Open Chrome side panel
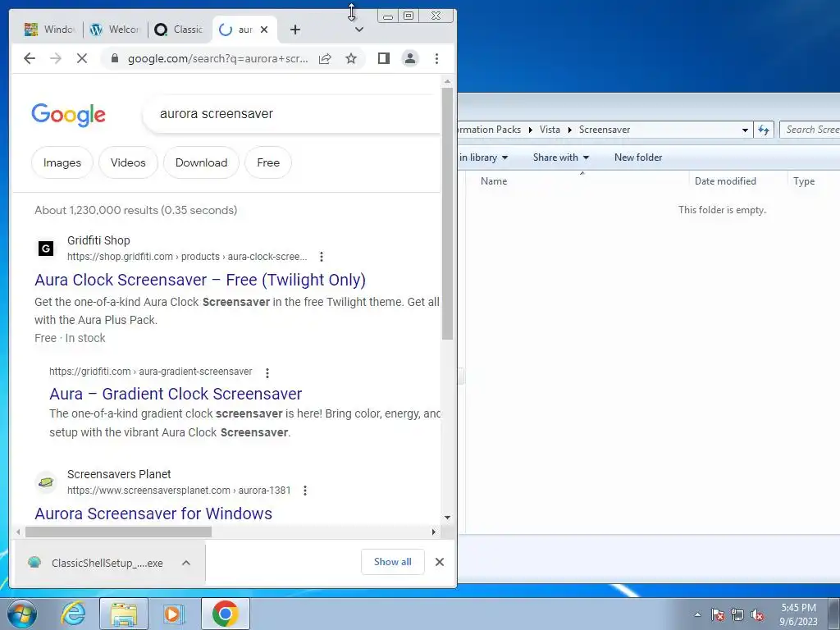 click(x=384, y=58)
